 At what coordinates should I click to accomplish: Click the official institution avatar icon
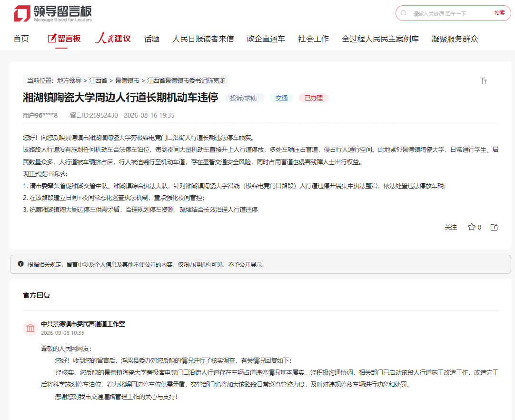tap(30, 328)
